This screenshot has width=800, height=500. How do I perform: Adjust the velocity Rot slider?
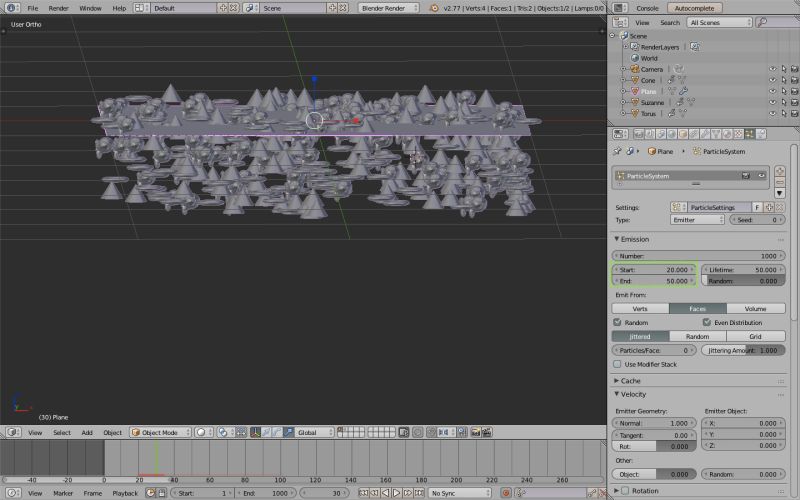[x=654, y=446]
